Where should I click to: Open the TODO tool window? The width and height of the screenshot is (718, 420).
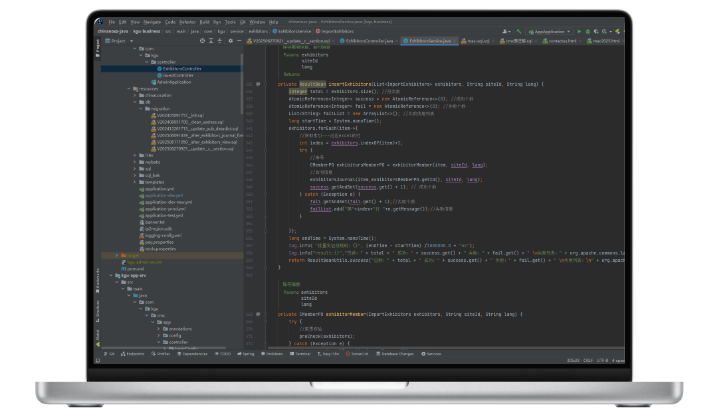tap(221, 353)
